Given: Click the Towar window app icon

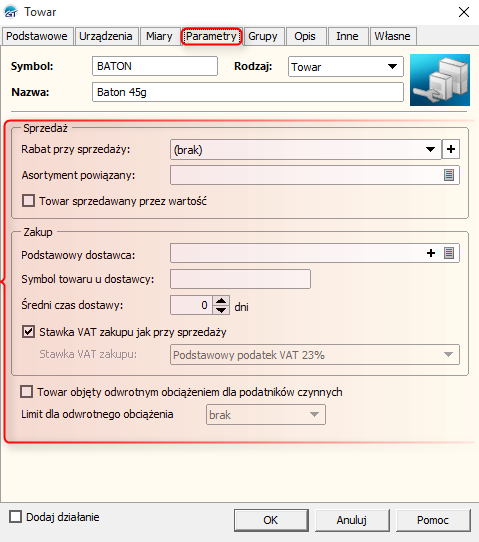Looking at the screenshot, I should click(11, 12).
